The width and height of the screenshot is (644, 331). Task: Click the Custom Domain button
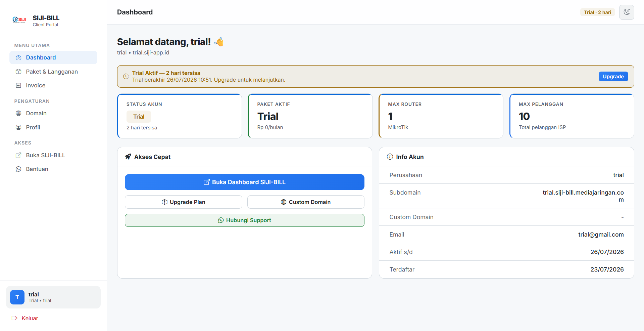pyautogui.click(x=306, y=202)
